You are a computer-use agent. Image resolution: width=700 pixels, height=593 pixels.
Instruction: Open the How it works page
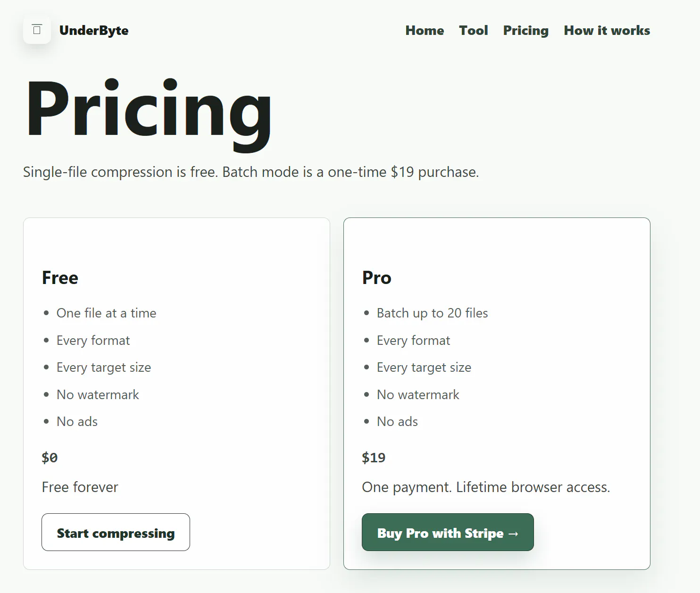pyautogui.click(x=607, y=31)
